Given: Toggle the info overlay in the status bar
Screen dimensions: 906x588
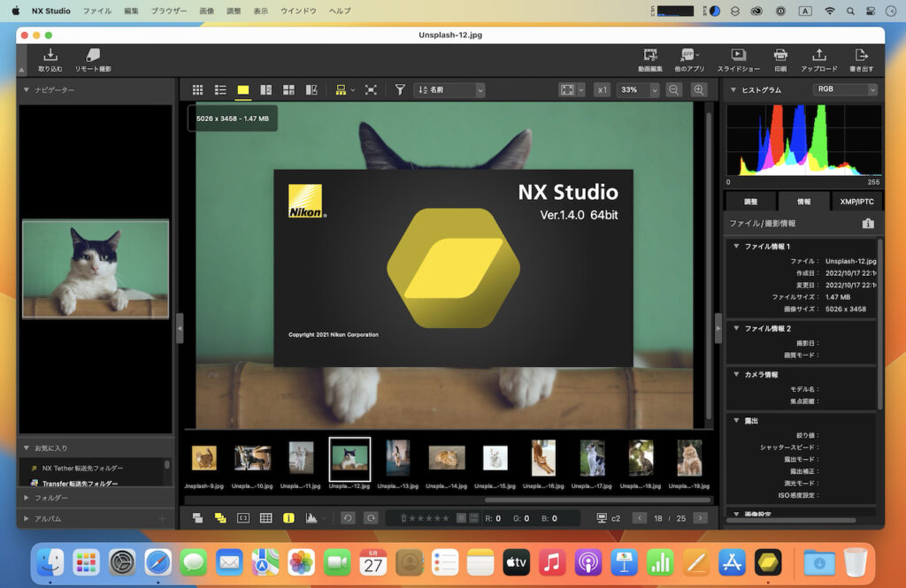Looking at the screenshot, I should pyautogui.click(x=288, y=518).
